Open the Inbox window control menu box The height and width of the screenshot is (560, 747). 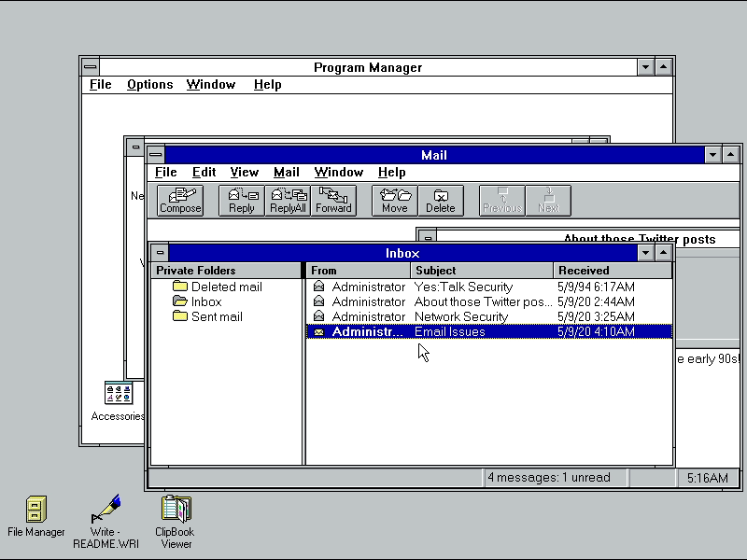pyautogui.click(x=160, y=253)
